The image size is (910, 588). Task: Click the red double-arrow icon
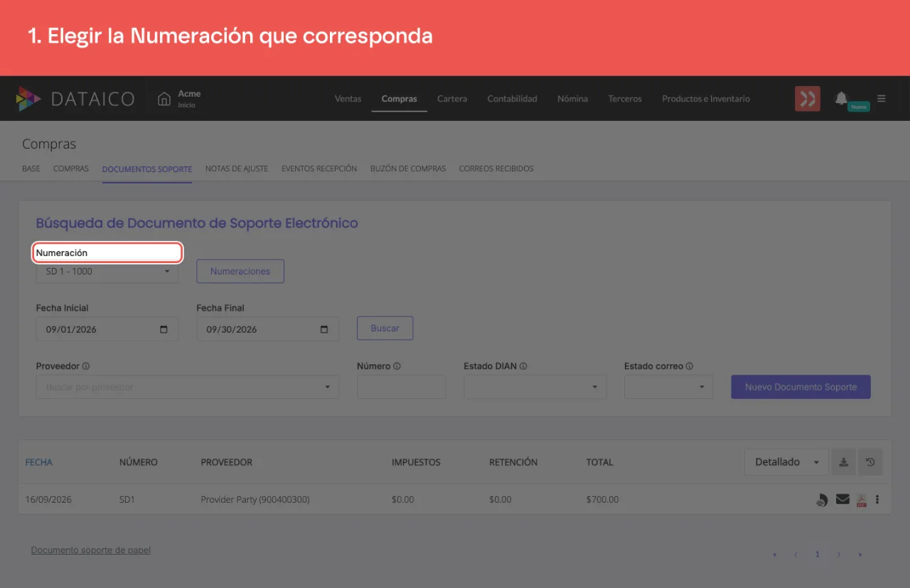808,99
